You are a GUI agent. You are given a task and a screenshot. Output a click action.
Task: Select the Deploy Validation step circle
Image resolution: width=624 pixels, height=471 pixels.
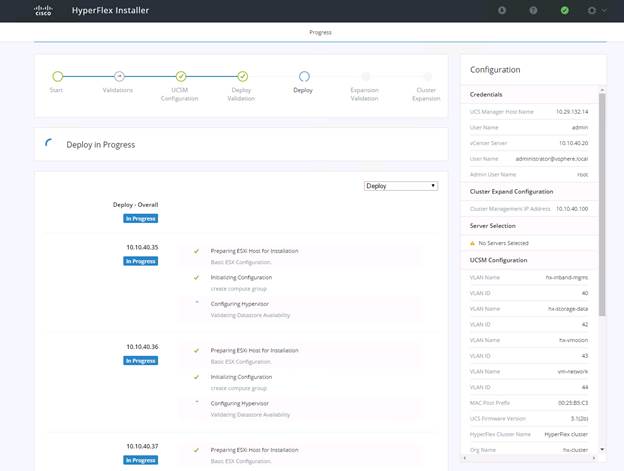(x=242, y=76)
